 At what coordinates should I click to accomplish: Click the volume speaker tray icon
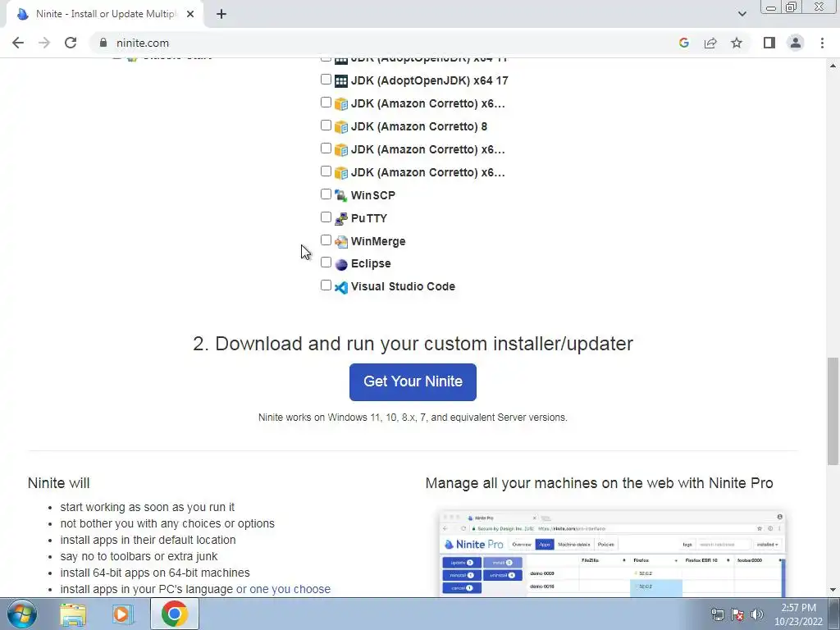click(756, 614)
